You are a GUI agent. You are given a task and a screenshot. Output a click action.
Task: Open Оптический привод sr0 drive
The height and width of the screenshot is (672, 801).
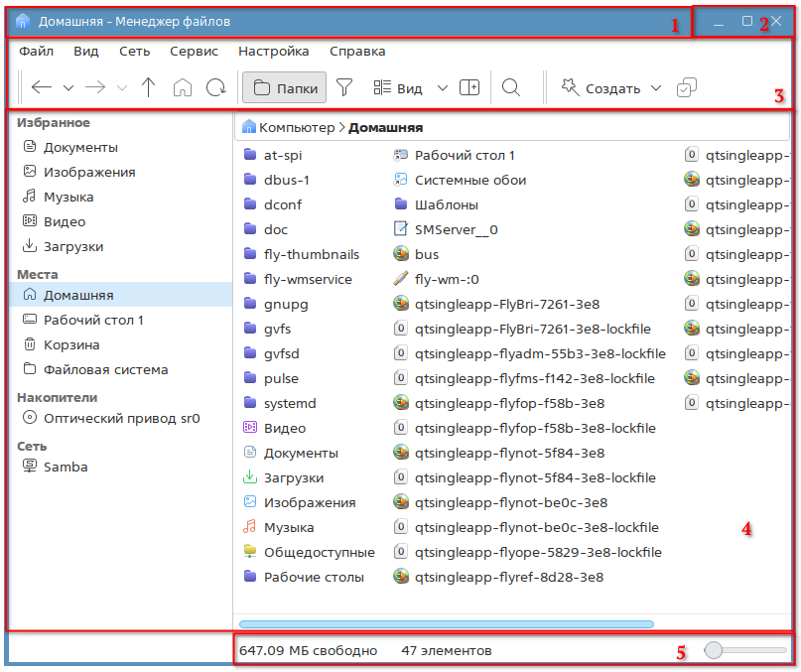[x=121, y=418]
